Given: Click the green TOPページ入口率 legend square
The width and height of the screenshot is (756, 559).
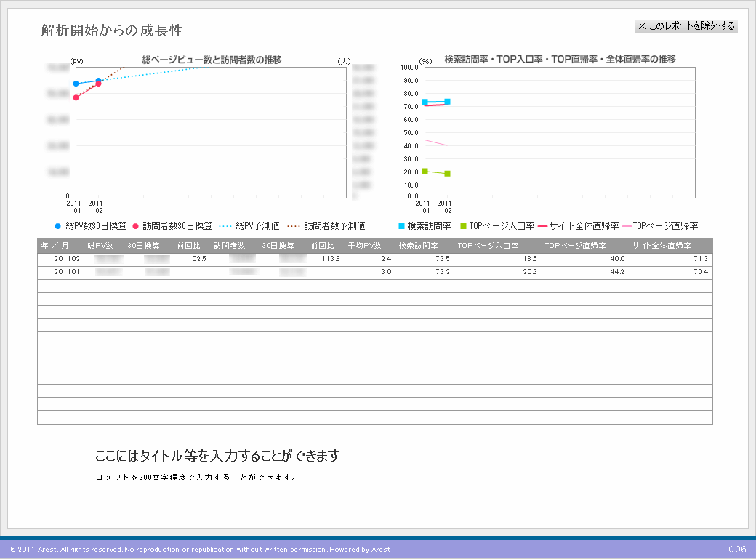Looking at the screenshot, I should pyautogui.click(x=463, y=226).
